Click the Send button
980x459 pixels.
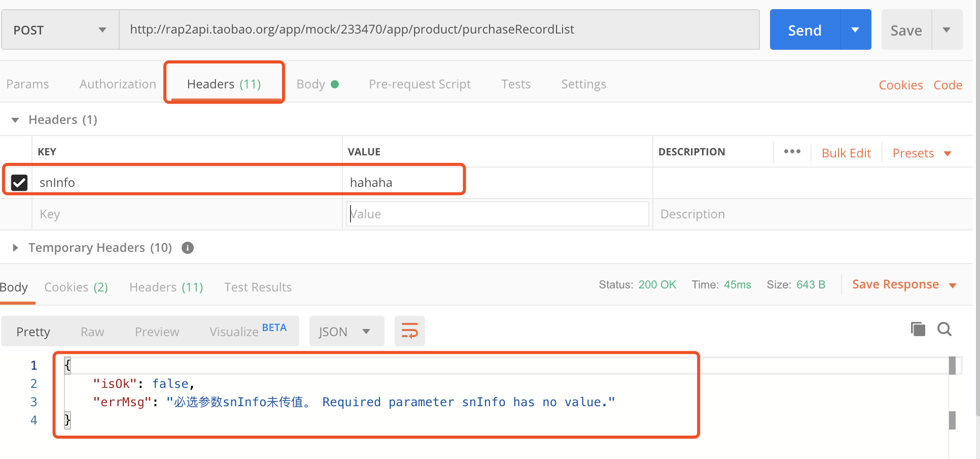[804, 30]
